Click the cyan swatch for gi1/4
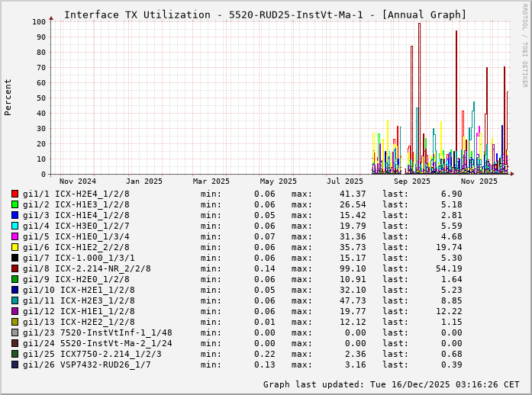532x395 pixels. [x=15, y=226]
